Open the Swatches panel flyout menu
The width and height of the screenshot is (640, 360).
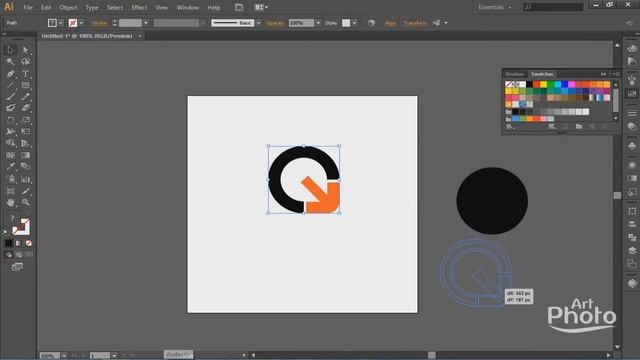coord(616,74)
